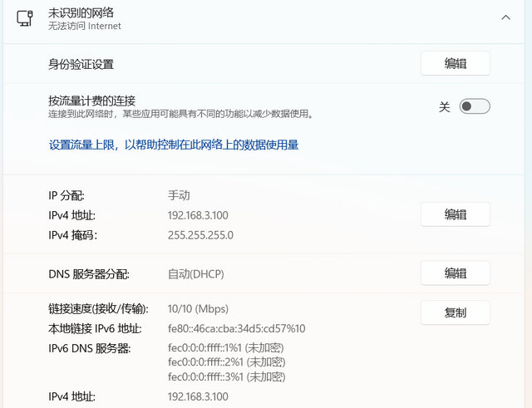This screenshot has width=532, height=408.
Task: Click the 10/10 (Mbps) link speed value
Action: [x=198, y=309]
